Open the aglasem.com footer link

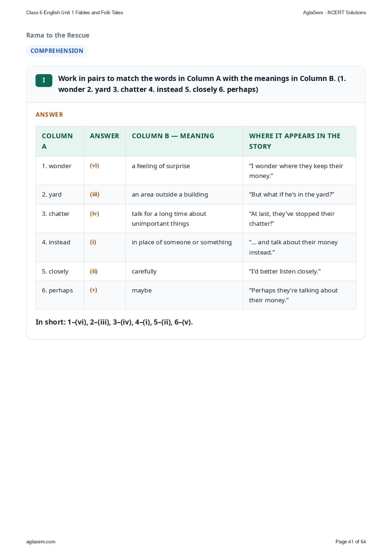(x=41, y=542)
